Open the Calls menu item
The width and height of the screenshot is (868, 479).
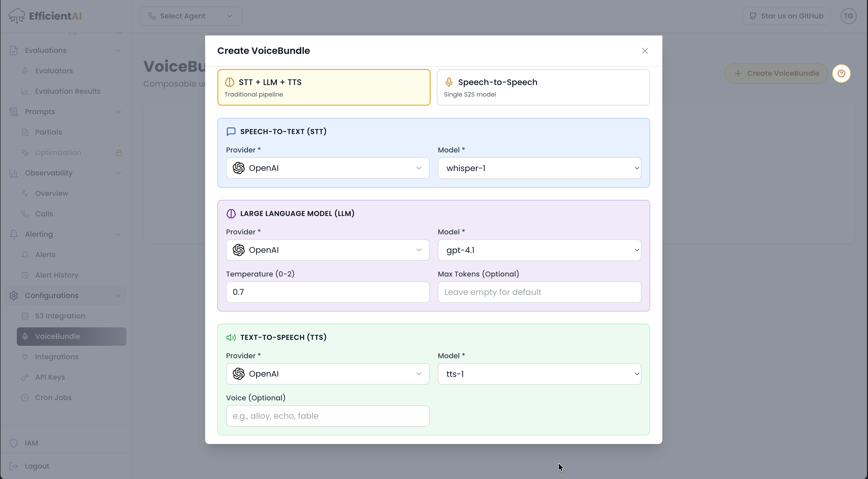click(x=71, y=214)
